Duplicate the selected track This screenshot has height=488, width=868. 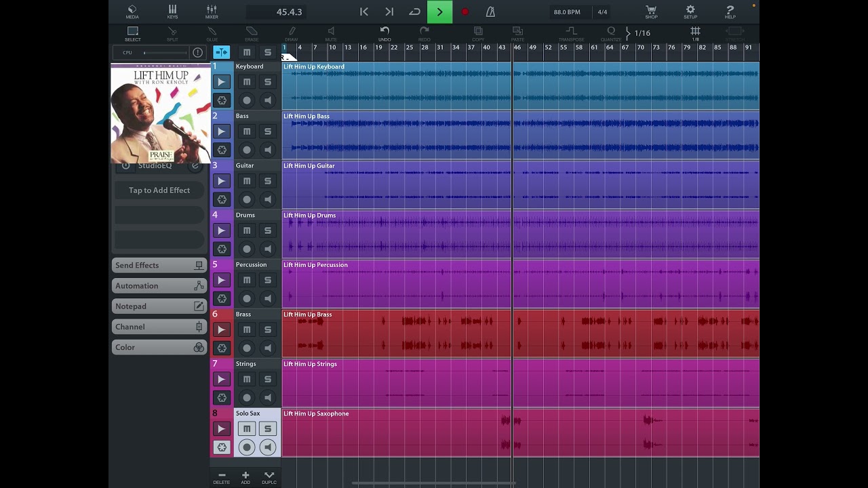pyautogui.click(x=269, y=478)
